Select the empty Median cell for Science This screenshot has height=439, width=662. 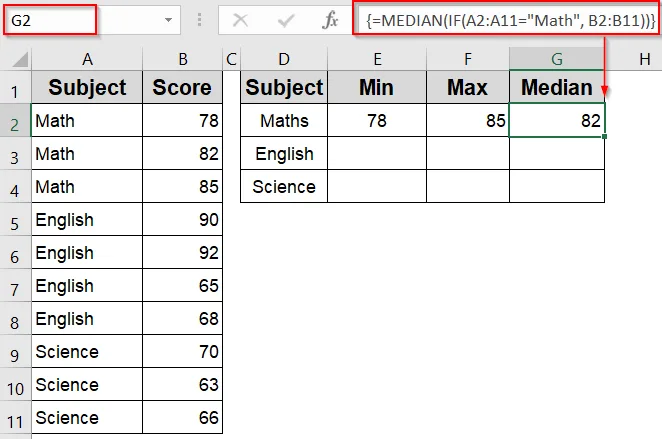click(557, 186)
